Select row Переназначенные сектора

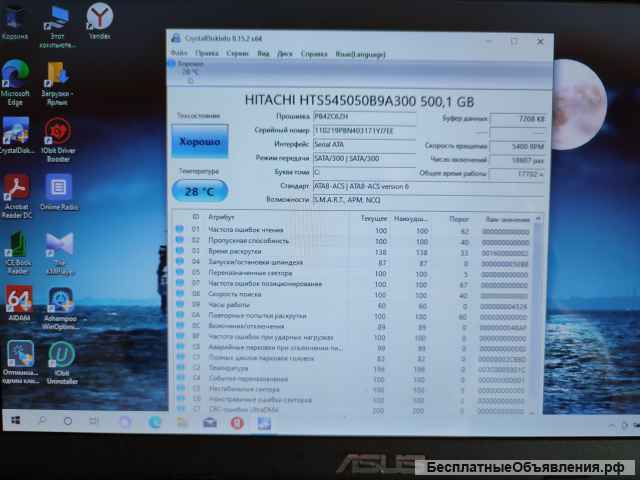[x=353, y=273]
